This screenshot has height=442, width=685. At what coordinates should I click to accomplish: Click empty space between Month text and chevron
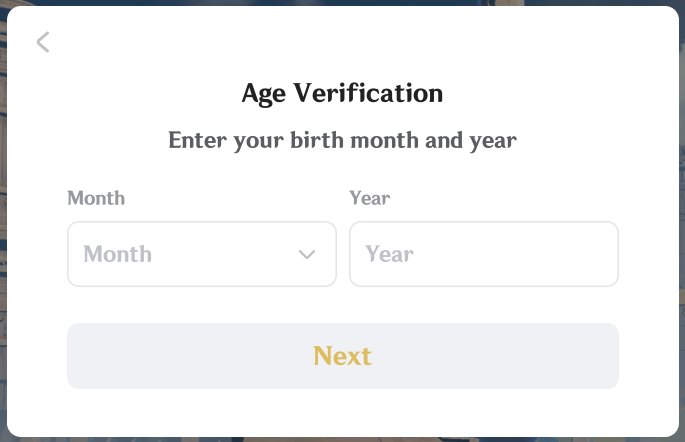(225, 254)
